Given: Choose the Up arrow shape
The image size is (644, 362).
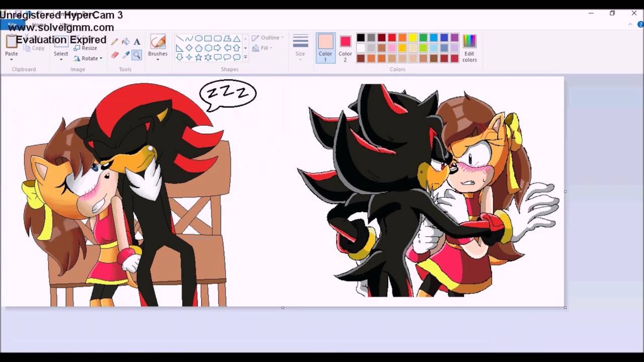Looking at the screenshot, I should [x=236, y=48].
